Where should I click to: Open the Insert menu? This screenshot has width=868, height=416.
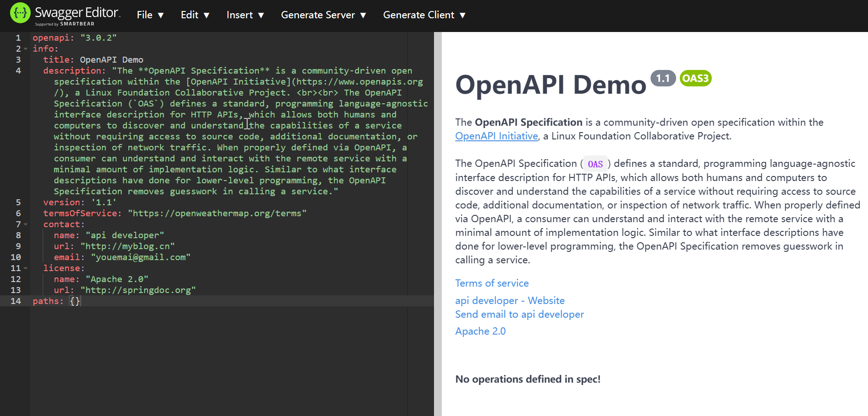[x=245, y=15]
